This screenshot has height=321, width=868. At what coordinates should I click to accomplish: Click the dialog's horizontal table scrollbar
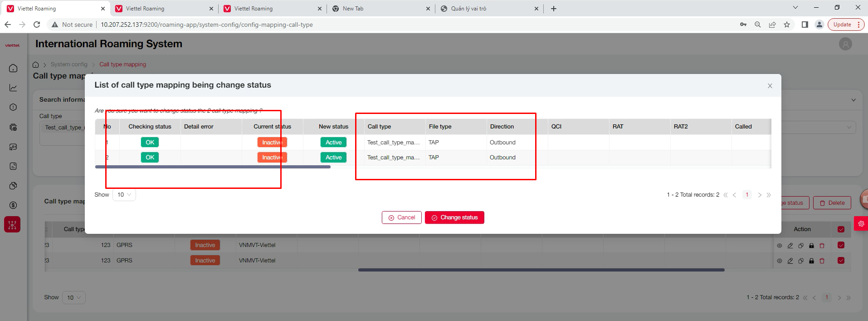click(x=213, y=167)
